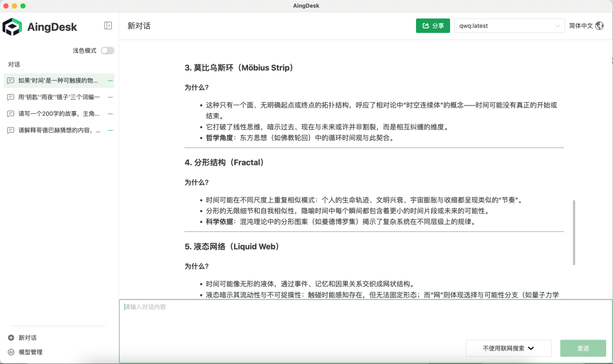Click the 为什么? line under 液态网络
The width and height of the screenshot is (613, 364).
(196, 266)
